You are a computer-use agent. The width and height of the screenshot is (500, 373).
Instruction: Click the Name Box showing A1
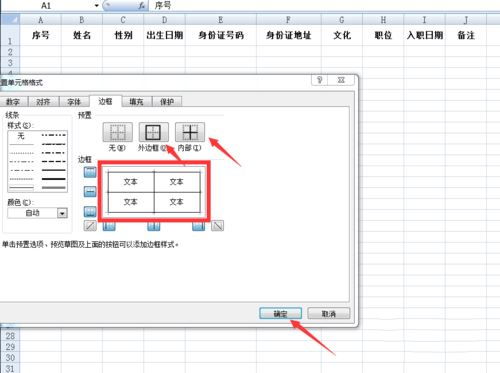tap(46, 5)
